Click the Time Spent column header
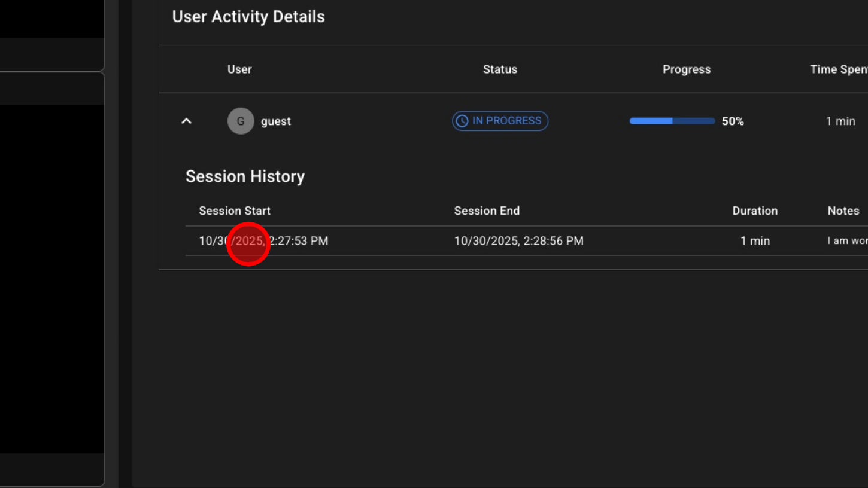868x488 pixels. 838,69
